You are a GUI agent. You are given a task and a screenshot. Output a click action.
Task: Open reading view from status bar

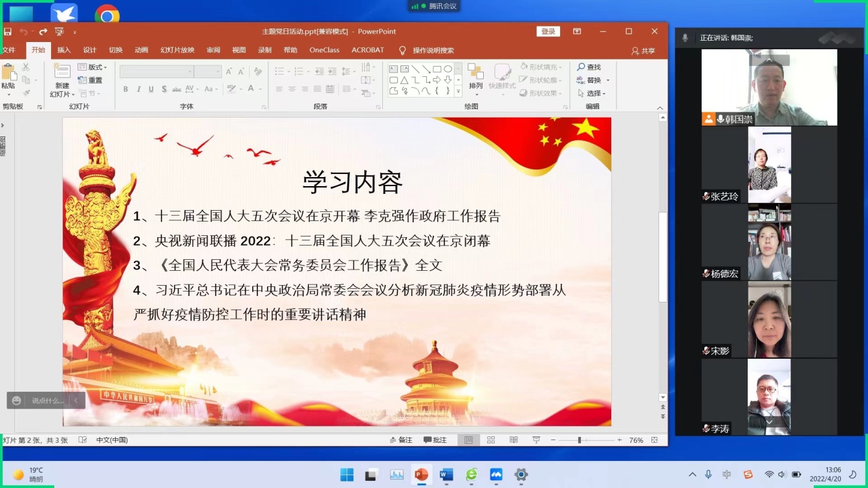514,440
